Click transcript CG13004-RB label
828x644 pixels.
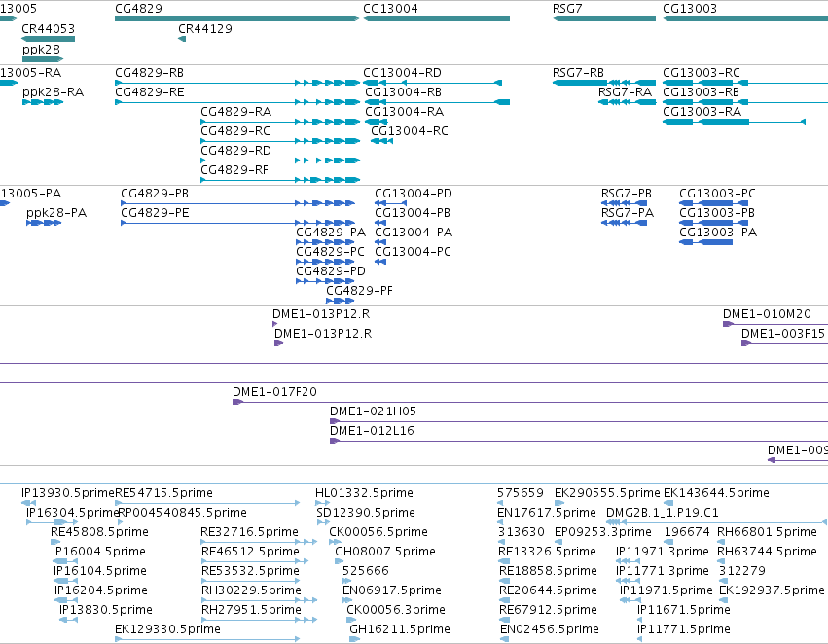coord(404,91)
